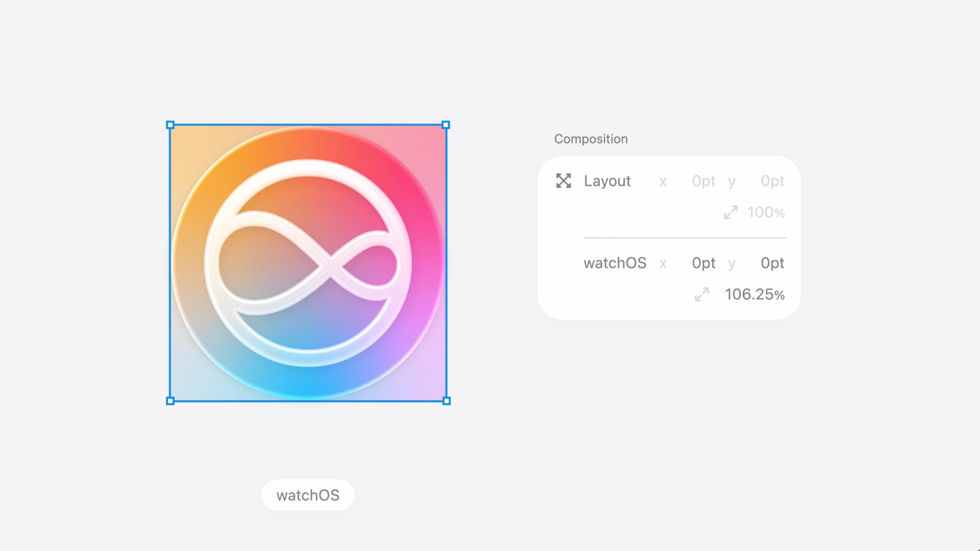Click the Layout scale arrow icon

point(731,212)
